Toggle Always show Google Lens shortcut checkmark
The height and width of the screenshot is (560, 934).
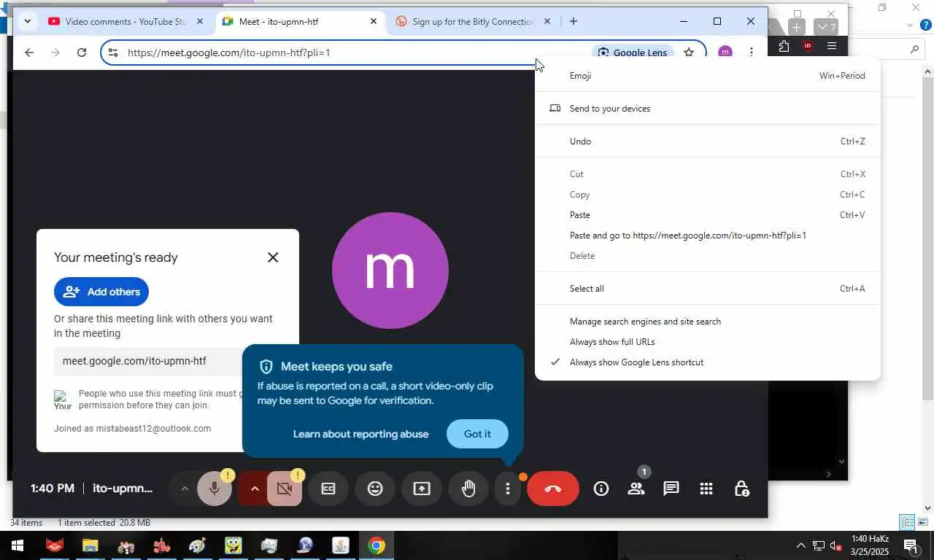[708, 362]
